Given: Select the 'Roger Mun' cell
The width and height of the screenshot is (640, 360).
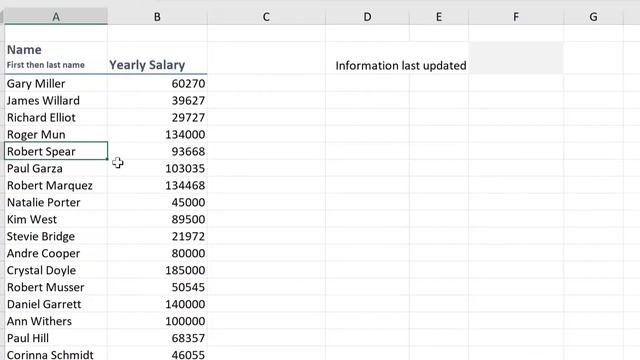Looking at the screenshot, I should pos(56,134).
